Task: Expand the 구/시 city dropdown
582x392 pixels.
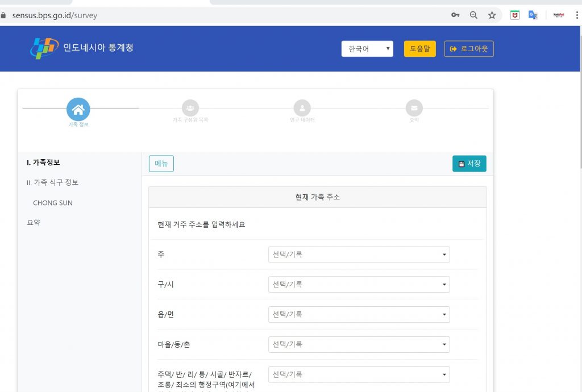Action: (359, 284)
